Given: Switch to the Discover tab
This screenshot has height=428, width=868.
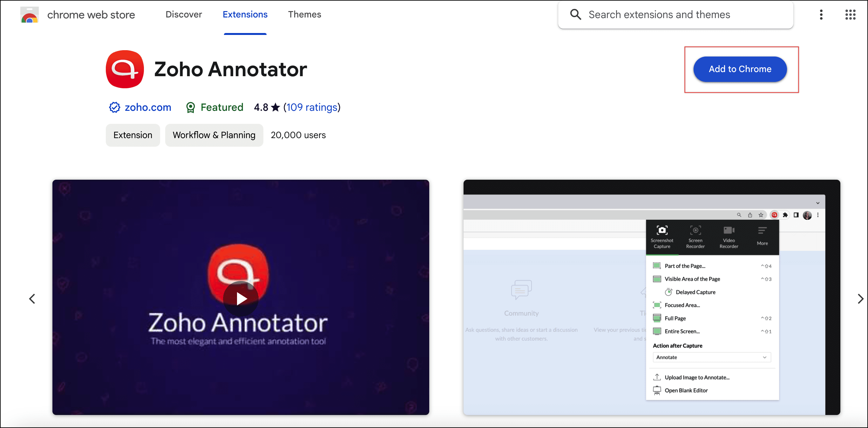Looking at the screenshot, I should 184,15.
